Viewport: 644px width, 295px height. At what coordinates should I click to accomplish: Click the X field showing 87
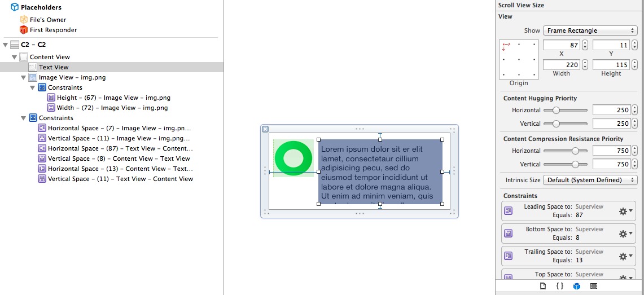(562, 45)
